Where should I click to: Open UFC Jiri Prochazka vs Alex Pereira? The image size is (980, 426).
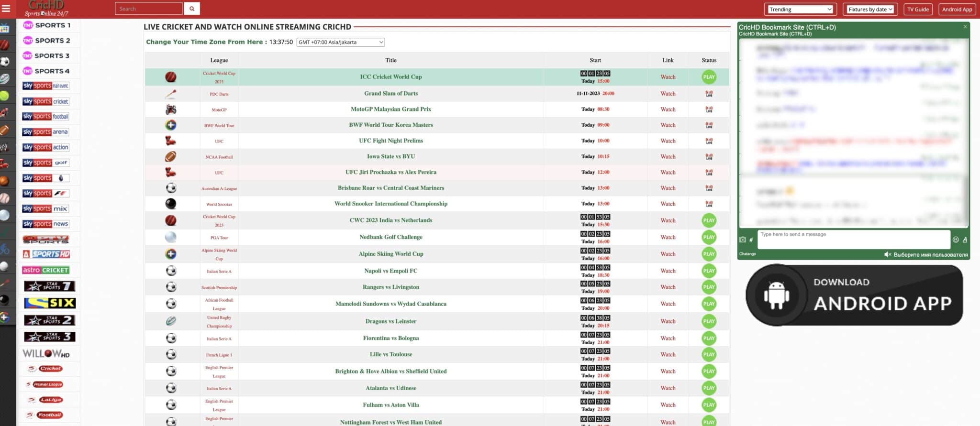tap(390, 172)
